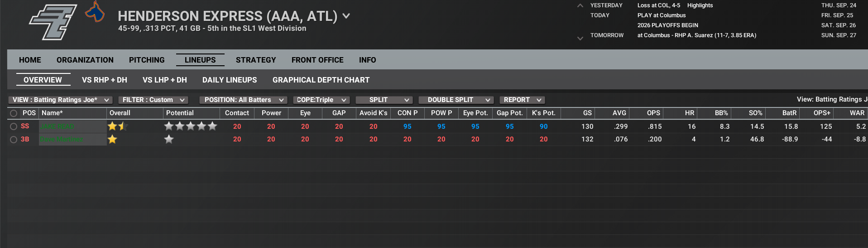This screenshot has width=868, height=248.
Task: Click Jake Read's overall star rating
Action: click(x=118, y=126)
